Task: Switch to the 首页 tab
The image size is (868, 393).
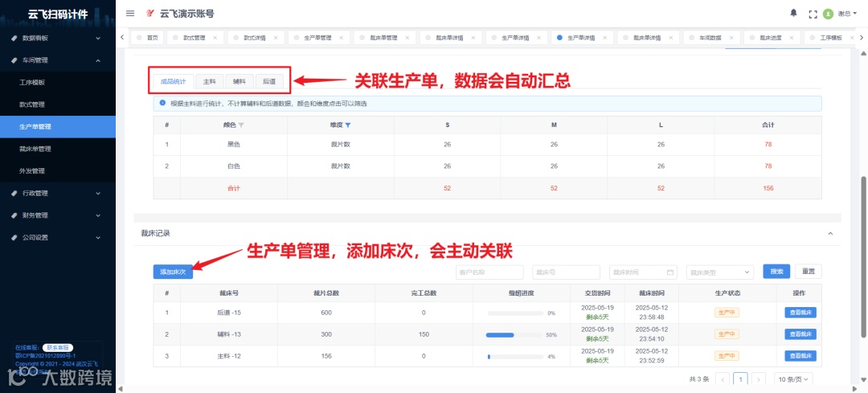Action: click(x=147, y=38)
